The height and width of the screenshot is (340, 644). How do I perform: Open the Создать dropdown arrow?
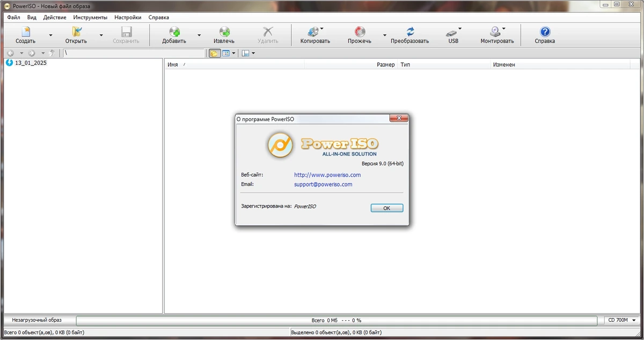click(51, 35)
